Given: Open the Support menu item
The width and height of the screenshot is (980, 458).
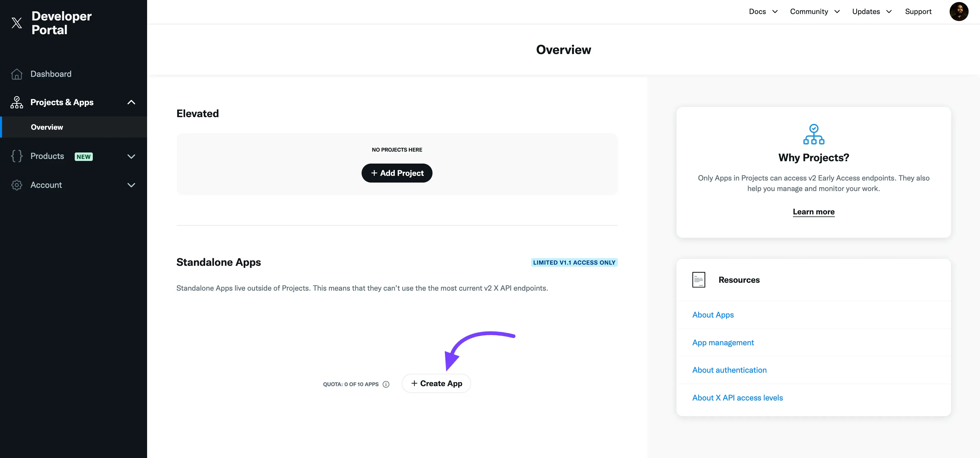Looking at the screenshot, I should [x=918, y=11].
